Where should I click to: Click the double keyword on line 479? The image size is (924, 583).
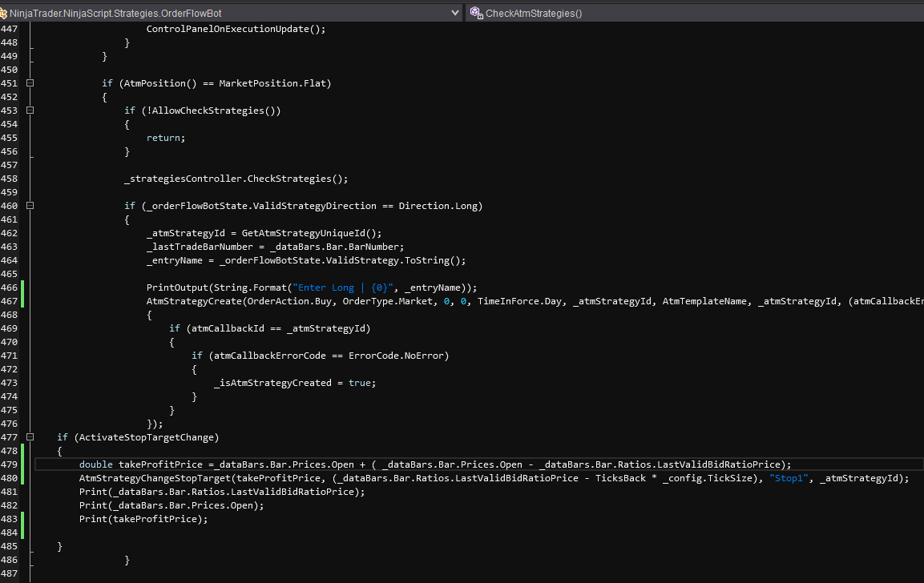[x=95, y=464]
